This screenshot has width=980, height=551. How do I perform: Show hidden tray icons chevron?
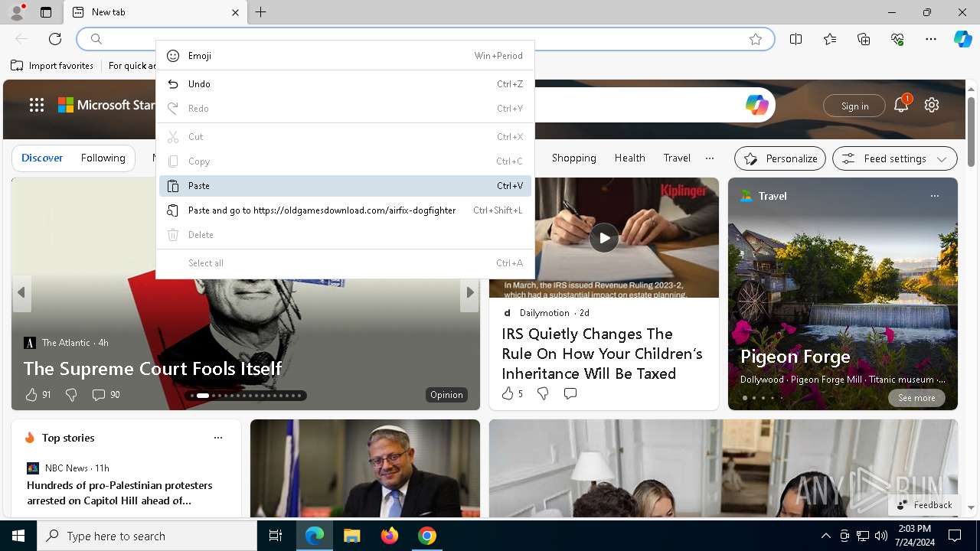pos(825,536)
